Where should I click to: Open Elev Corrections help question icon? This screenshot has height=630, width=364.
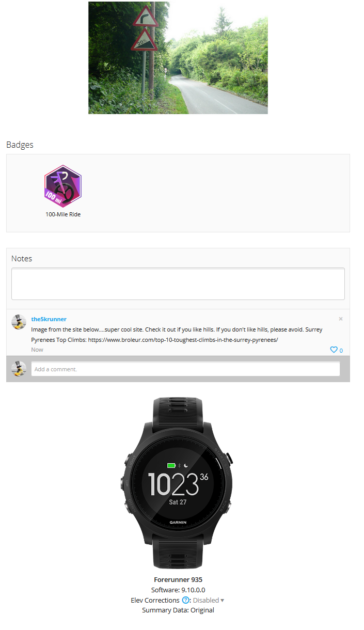(x=185, y=600)
